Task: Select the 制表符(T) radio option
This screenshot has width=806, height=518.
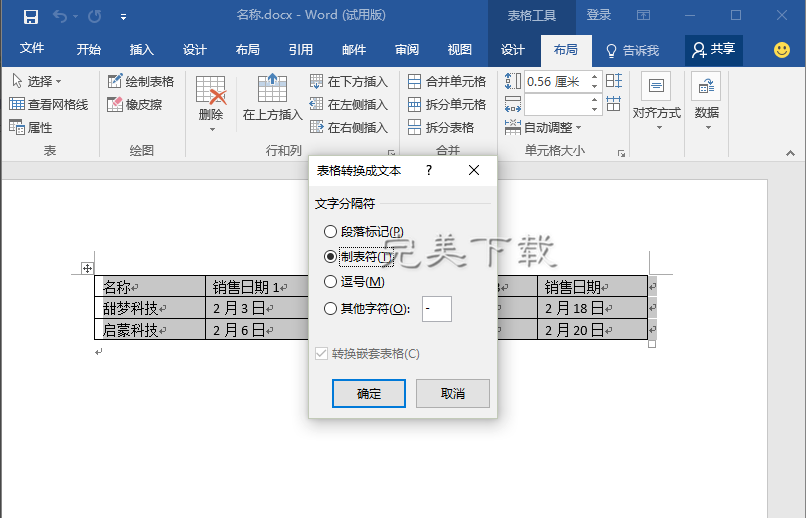Action: click(x=330, y=256)
